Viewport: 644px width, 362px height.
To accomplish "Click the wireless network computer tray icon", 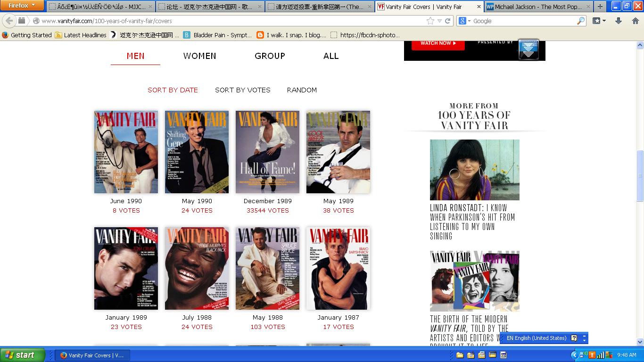I will click(584, 355).
